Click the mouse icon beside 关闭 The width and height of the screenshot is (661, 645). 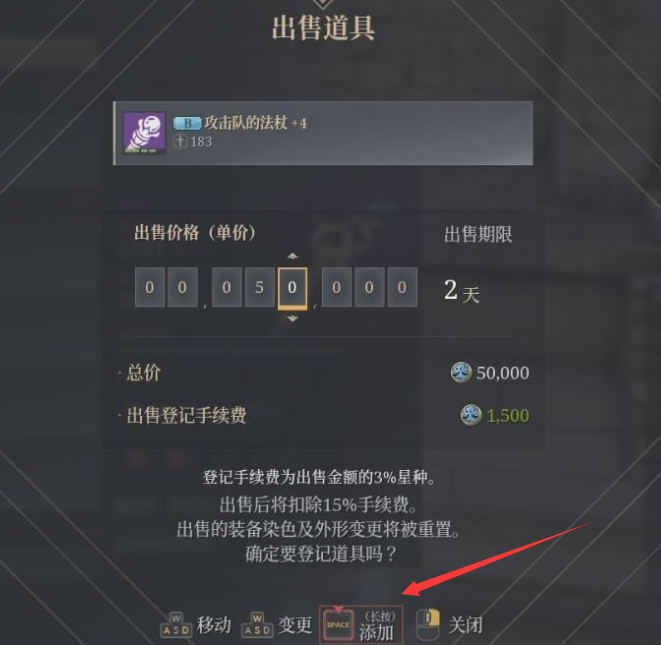pos(427,625)
